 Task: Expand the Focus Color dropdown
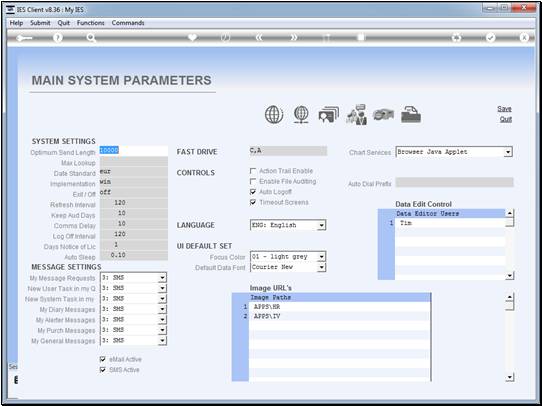pos(321,257)
